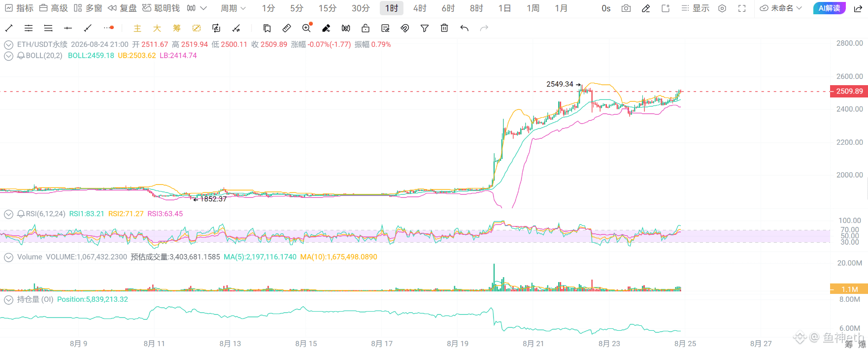
Task: Select the 1分 timeframe
Action: (x=268, y=8)
